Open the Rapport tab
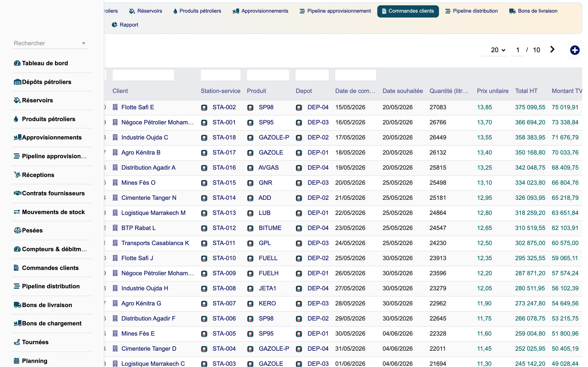Image resolution: width=588 pixels, height=367 pixels. [125, 25]
